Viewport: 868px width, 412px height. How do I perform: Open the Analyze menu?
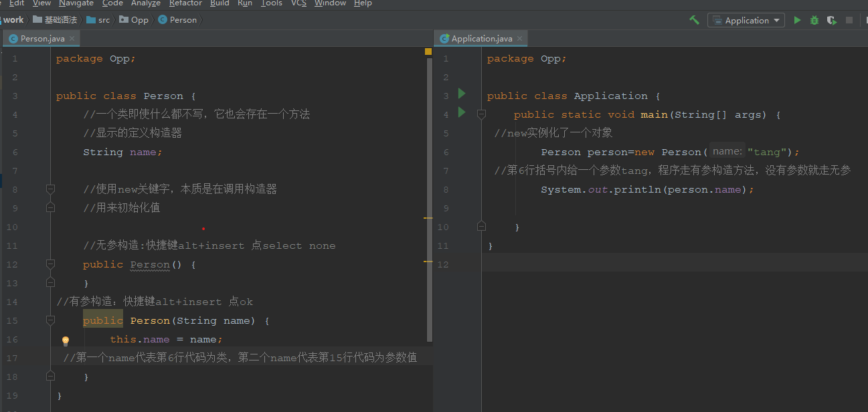coord(145,3)
